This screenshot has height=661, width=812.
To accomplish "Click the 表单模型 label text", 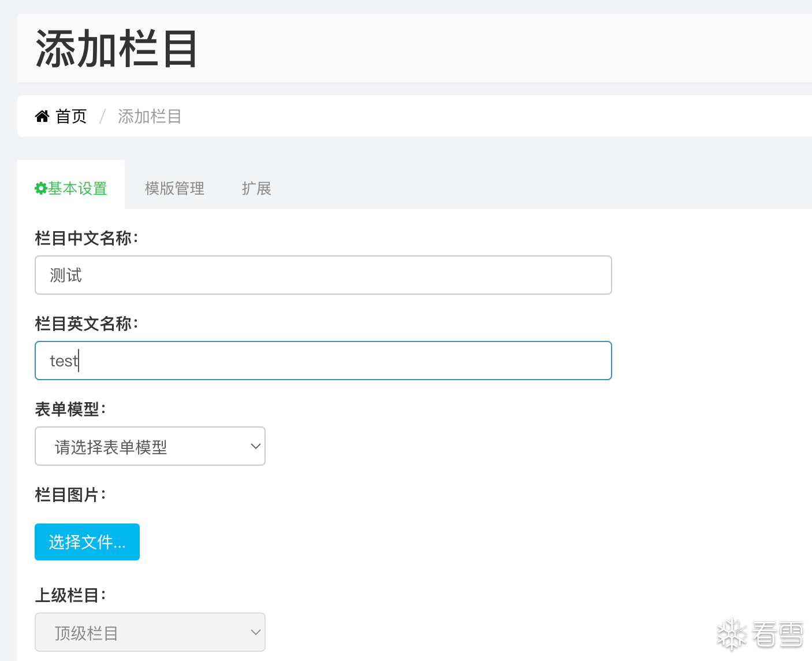I will click(x=70, y=409).
